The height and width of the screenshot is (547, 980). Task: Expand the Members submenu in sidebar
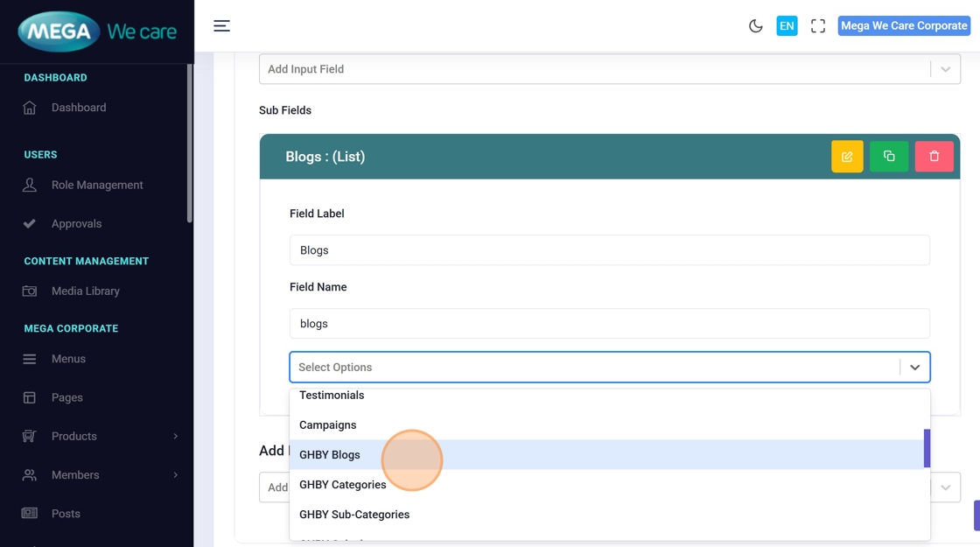pyautogui.click(x=175, y=475)
